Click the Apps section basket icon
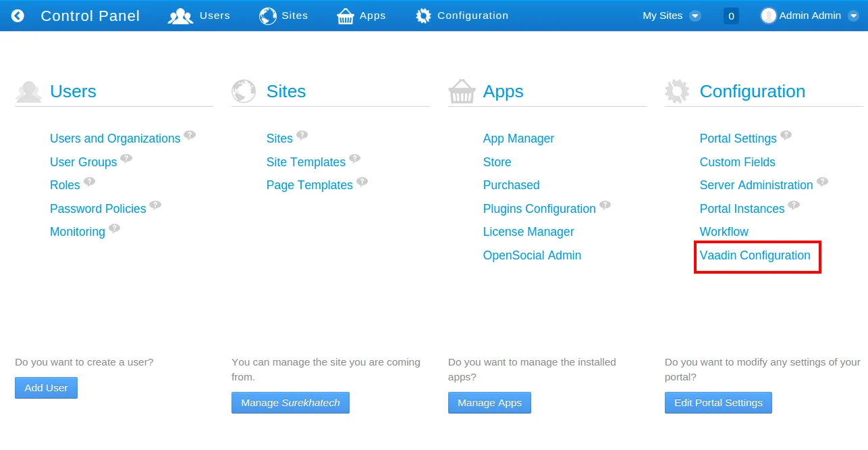868x450 pixels. pyautogui.click(x=462, y=91)
